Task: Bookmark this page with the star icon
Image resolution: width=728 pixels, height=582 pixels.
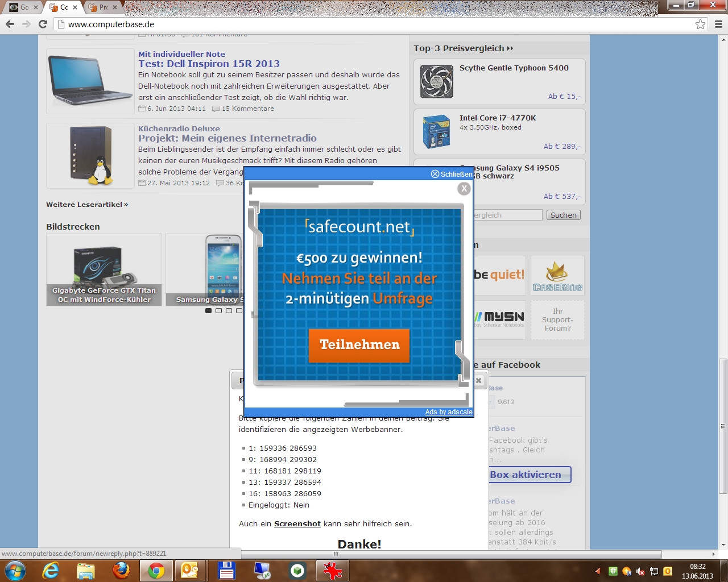Action: (x=701, y=24)
